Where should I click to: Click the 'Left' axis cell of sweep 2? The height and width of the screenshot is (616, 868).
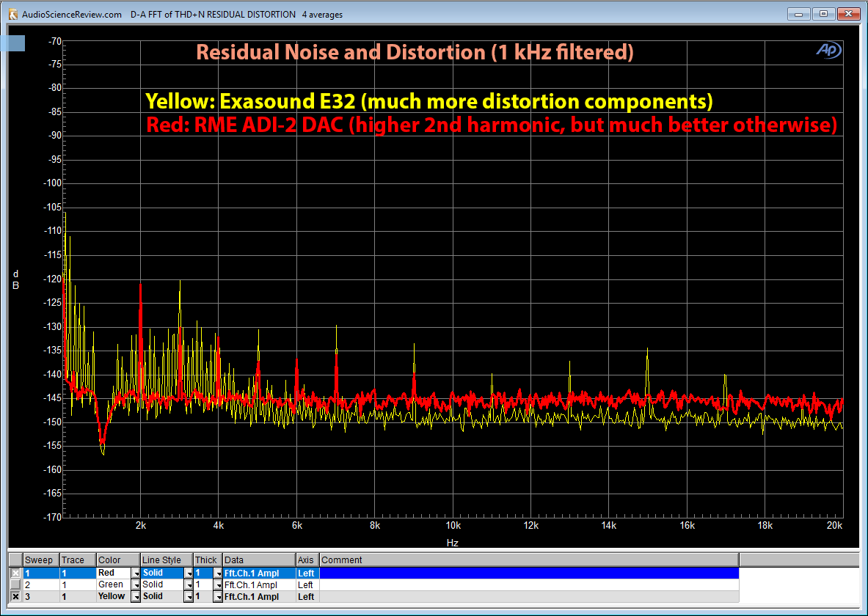click(x=307, y=585)
